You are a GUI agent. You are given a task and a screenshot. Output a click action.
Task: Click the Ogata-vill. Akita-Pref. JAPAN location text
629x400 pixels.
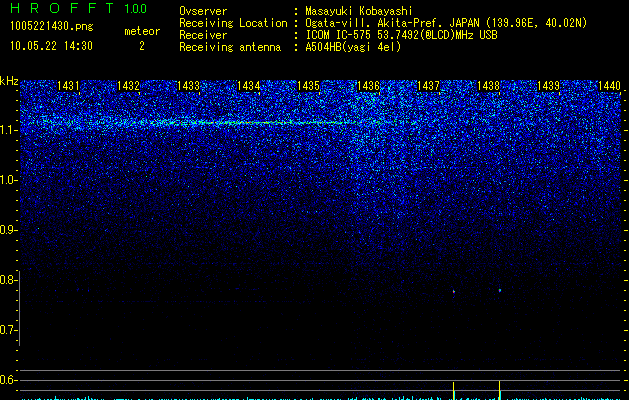tap(446, 23)
